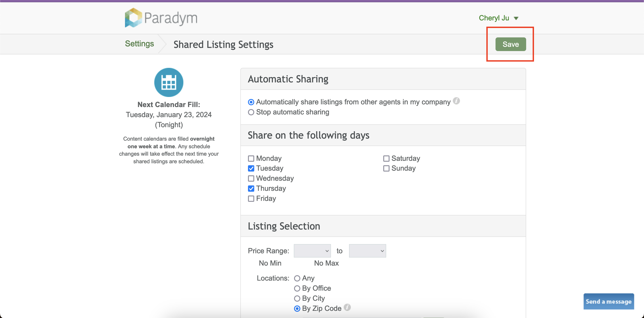Click info icon beside automatic sharing option

click(x=456, y=101)
